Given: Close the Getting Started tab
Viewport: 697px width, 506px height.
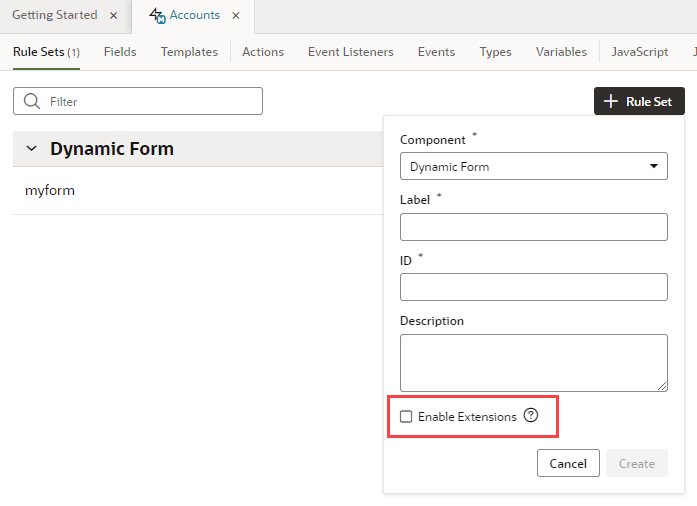Looking at the screenshot, I should point(113,16).
